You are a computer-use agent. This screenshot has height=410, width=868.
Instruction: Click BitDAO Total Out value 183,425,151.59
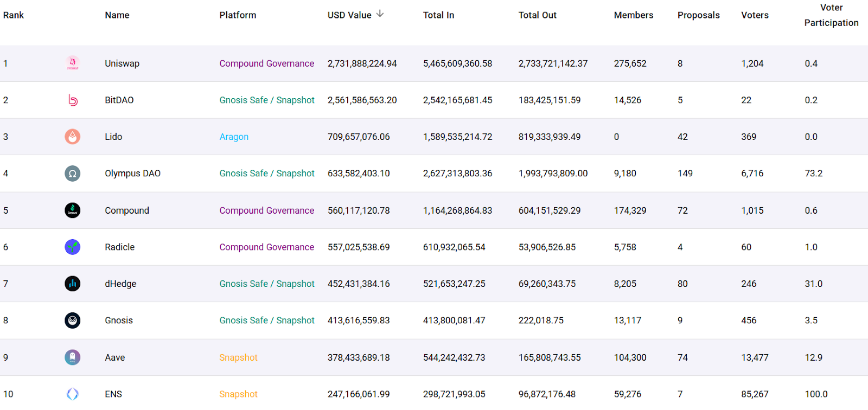tap(549, 100)
